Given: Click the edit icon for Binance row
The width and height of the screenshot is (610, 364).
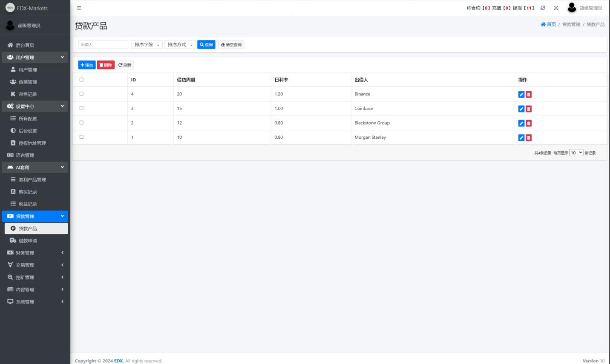Looking at the screenshot, I should tap(521, 95).
